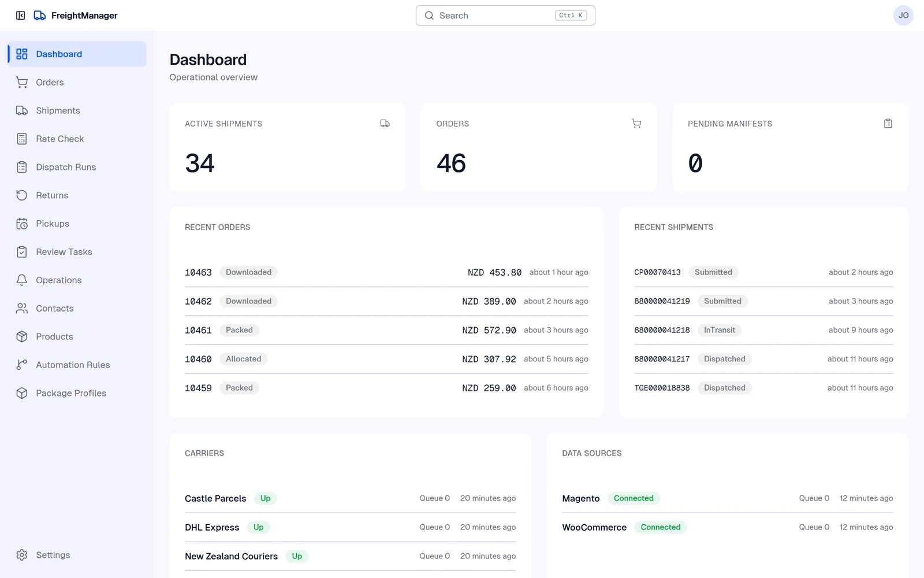Click the Contacts people icon
924x578 pixels.
point(22,308)
